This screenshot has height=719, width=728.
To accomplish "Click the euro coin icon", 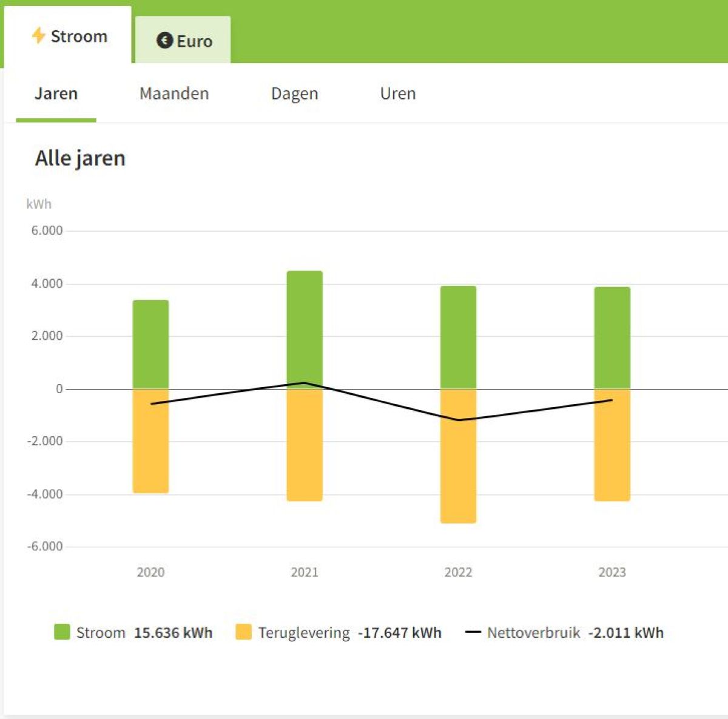I will tap(164, 41).
